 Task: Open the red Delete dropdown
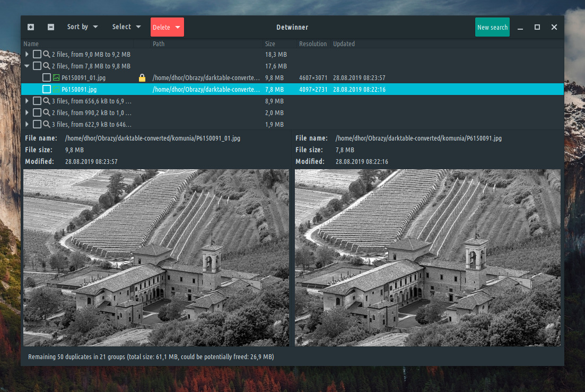167,27
